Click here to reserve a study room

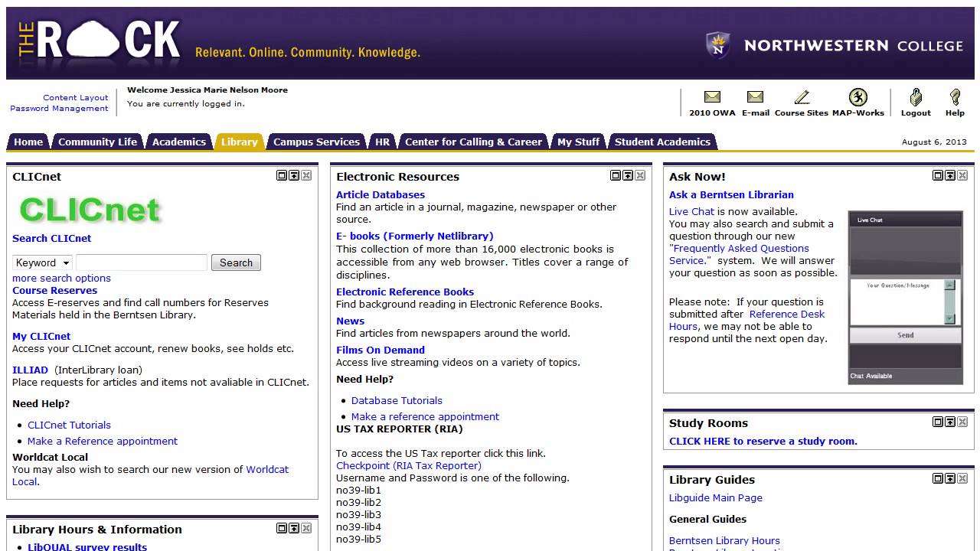click(x=763, y=441)
